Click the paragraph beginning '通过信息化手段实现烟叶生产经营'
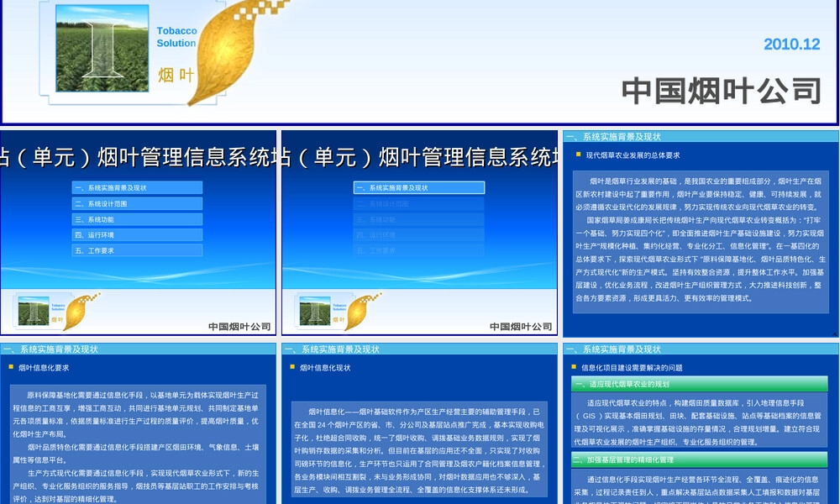The height and width of the screenshot is (504, 840). [697, 489]
